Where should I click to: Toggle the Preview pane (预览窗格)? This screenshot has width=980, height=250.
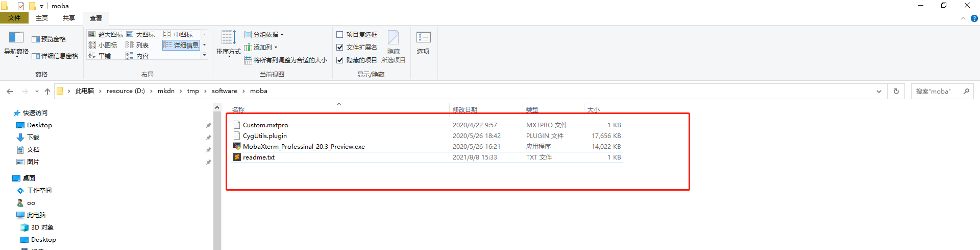pyautogui.click(x=48, y=39)
